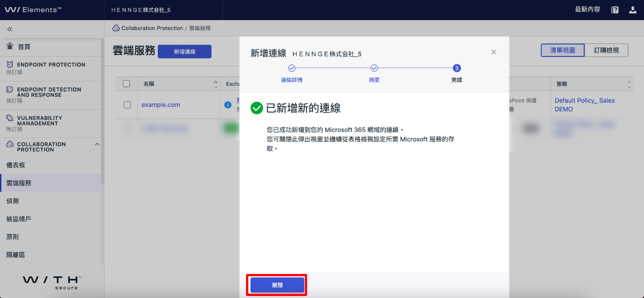Select 雲端服務 in the sidebar
Screen dimensions: 644x298
tap(51, 183)
